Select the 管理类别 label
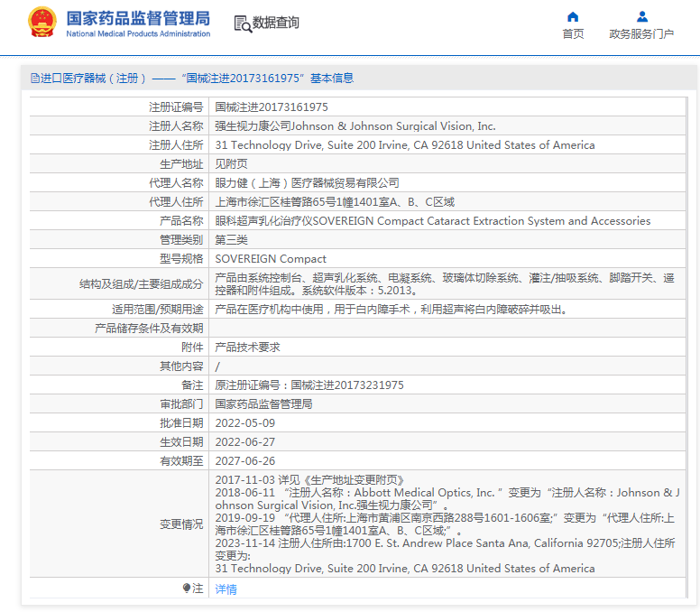 coord(181,240)
